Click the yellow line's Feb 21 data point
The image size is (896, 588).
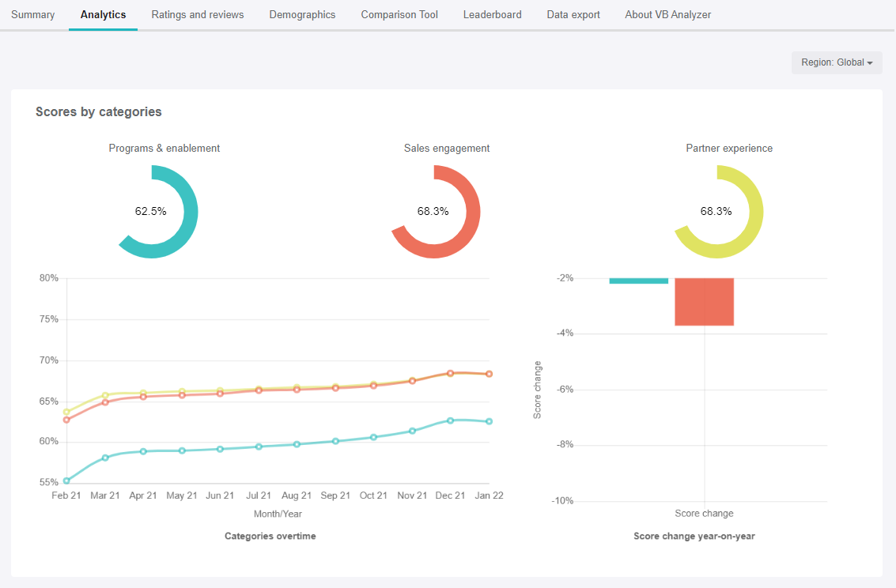pyautogui.click(x=66, y=412)
